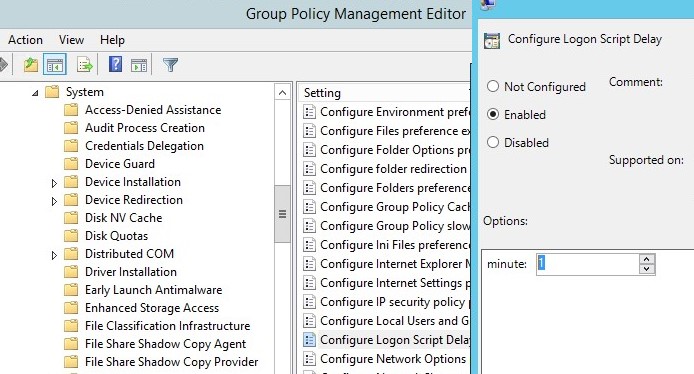Select the Enabled radio button
Viewport: 694px width, 374px height.
[493, 114]
